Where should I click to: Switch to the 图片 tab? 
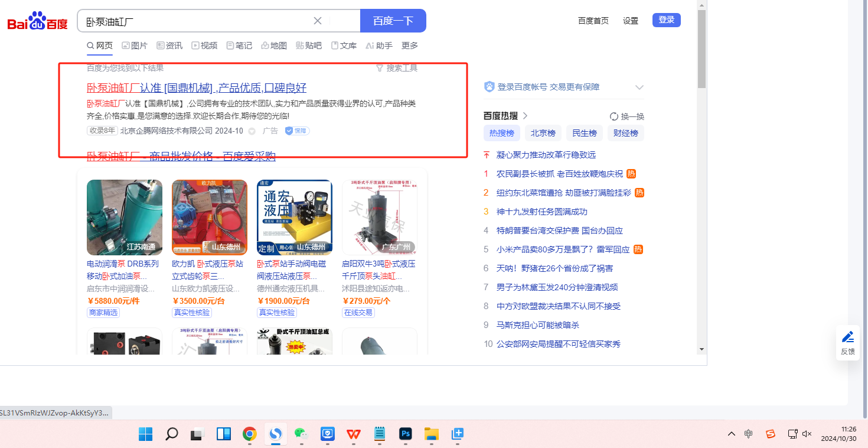pos(135,46)
